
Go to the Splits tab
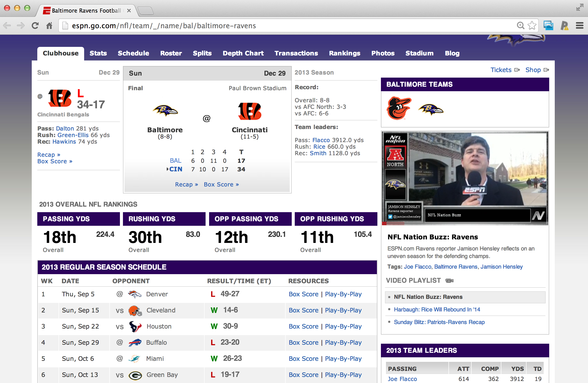(x=202, y=53)
